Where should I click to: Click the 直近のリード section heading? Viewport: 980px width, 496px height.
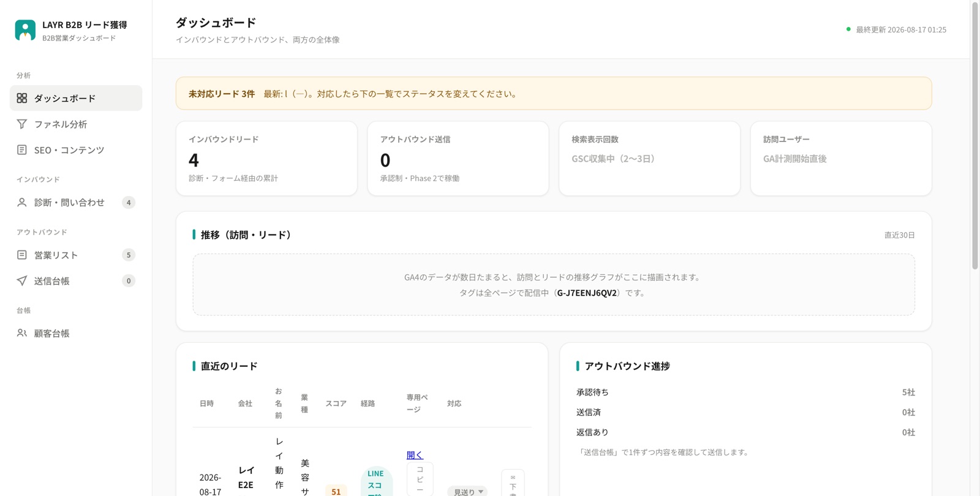coord(229,366)
